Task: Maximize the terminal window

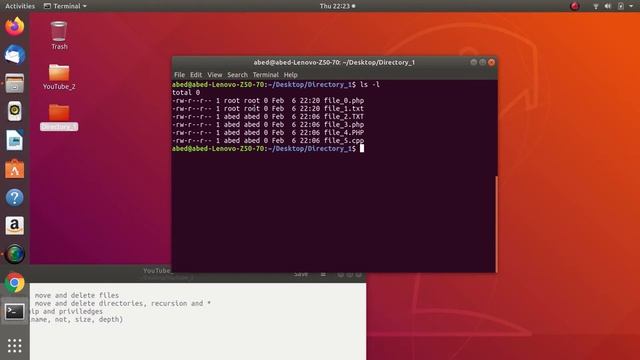Action: [482, 62]
